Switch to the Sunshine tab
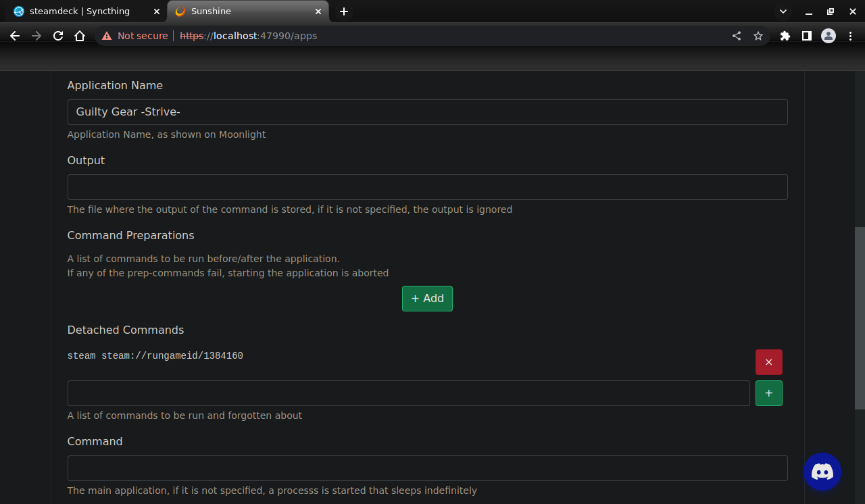865x504 pixels. click(x=248, y=11)
